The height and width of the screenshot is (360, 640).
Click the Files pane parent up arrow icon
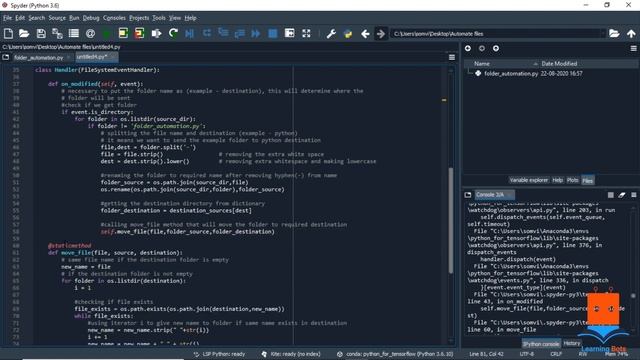click(496, 49)
